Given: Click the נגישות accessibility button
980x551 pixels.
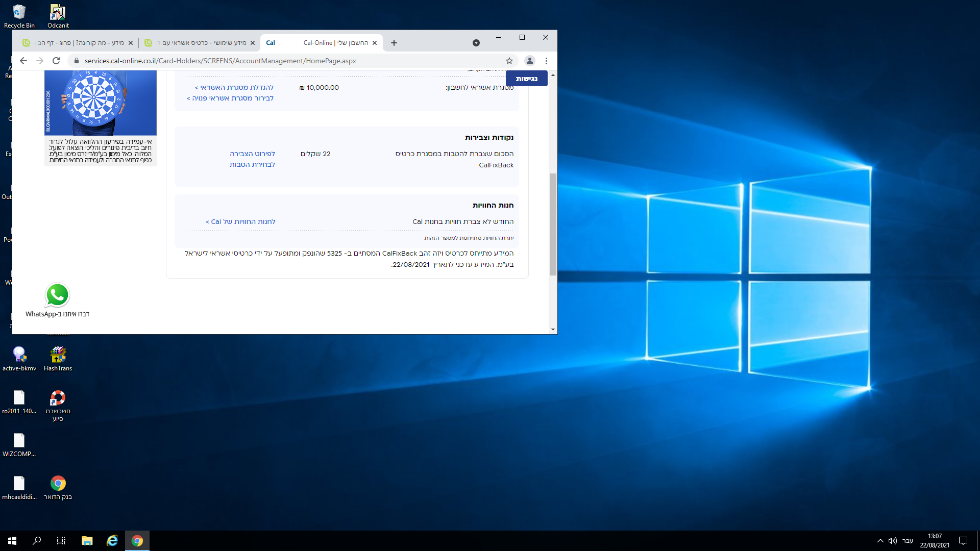Looking at the screenshot, I should 526,79.
